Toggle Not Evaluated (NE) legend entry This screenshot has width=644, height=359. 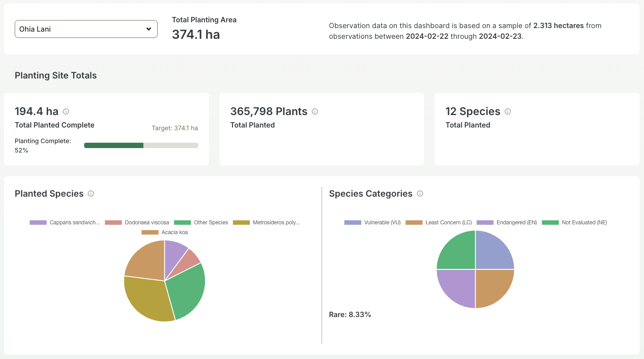(x=575, y=223)
